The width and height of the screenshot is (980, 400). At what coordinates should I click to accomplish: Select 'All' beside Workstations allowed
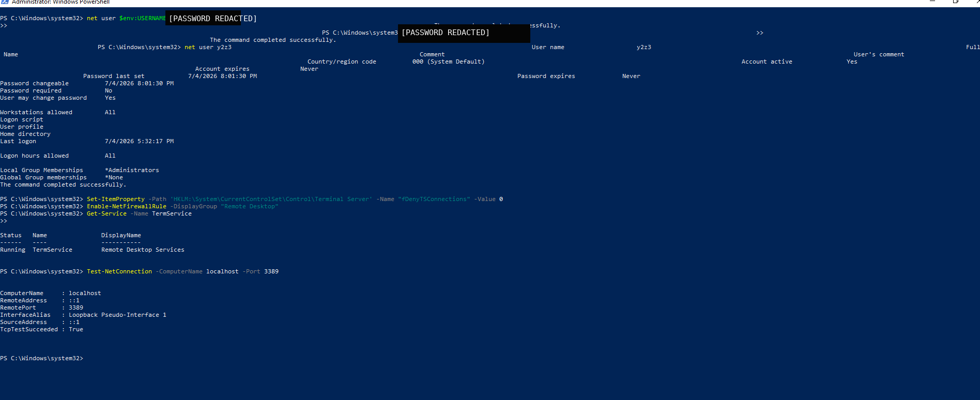tap(110, 112)
